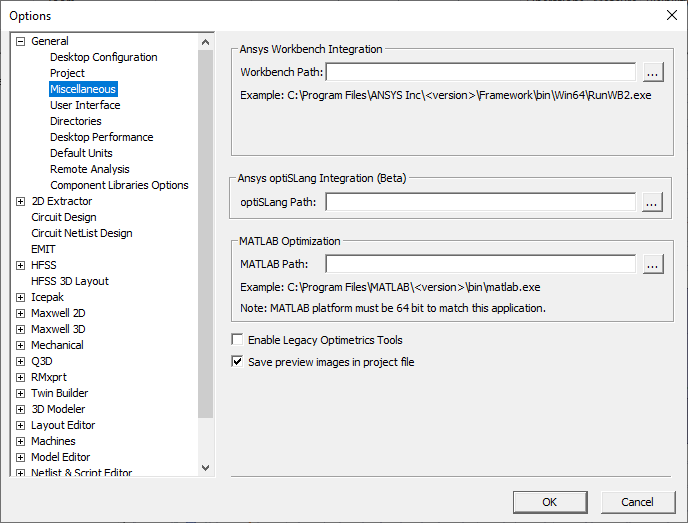Image resolution: width=688 pixels, height=523 pixels.
Task: Click the Cancel button
Action: (637, 502)
